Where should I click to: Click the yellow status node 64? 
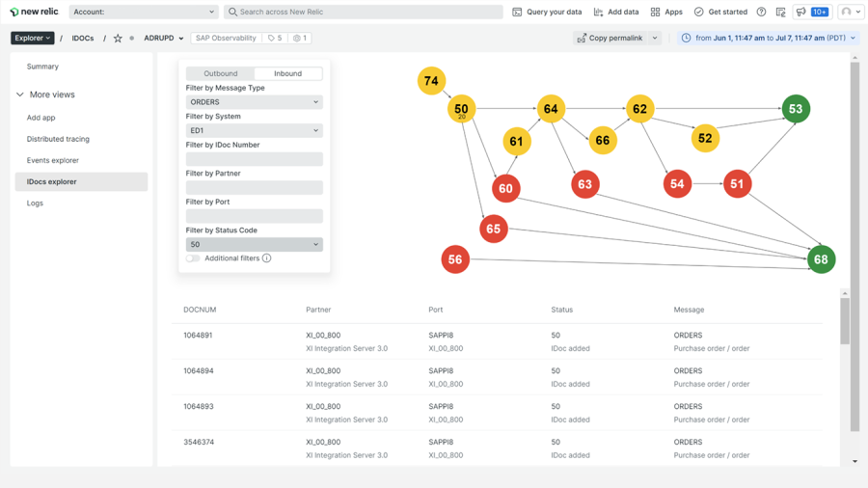(x=551, y=108)
